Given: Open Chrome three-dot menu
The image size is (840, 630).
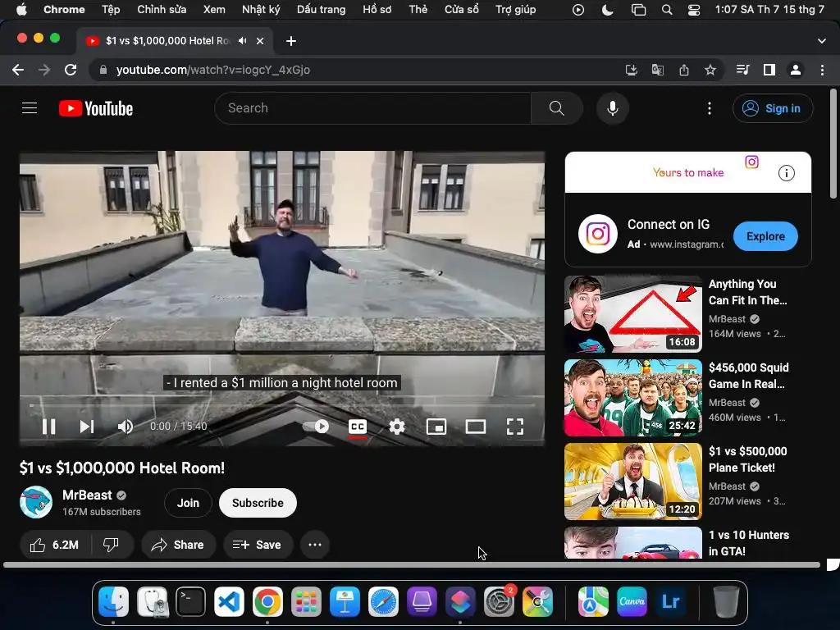Looking at the screenshot, I should 822,70.
